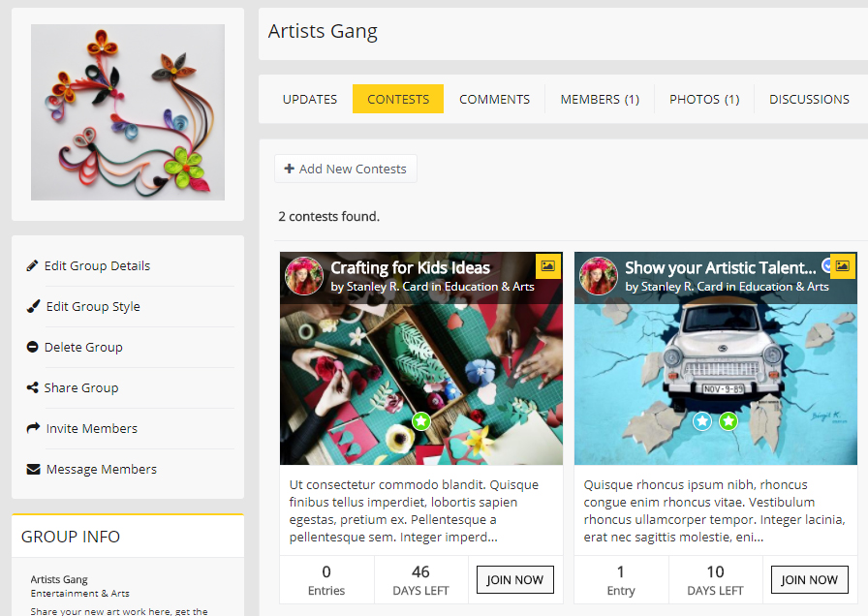Click the blue star badge on the car contest image

[702, 421]
